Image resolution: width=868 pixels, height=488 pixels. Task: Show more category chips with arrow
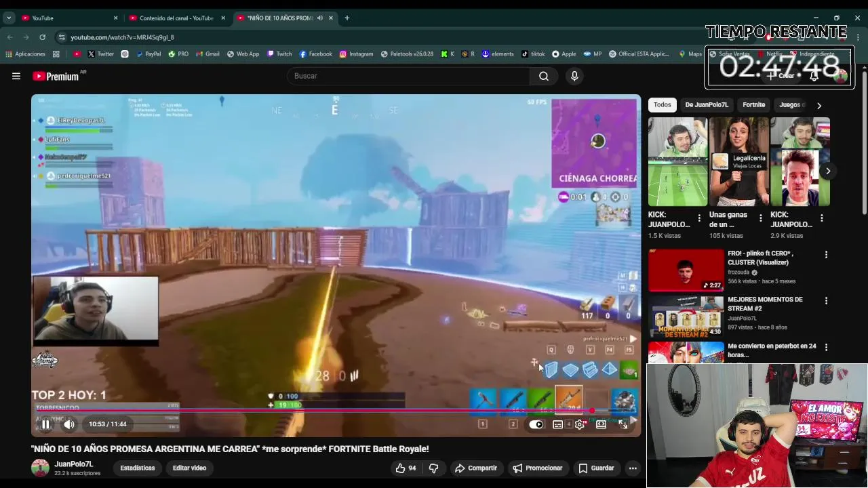818,105
